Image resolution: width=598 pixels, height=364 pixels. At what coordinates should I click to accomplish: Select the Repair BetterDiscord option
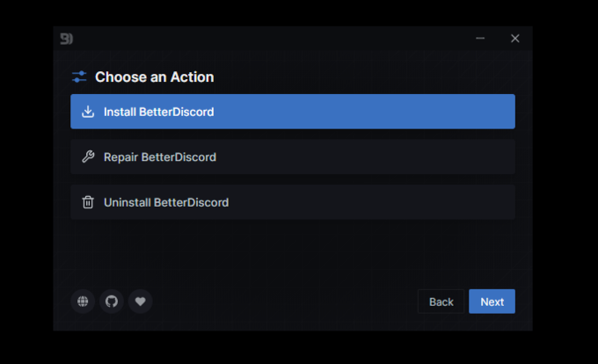pos(293,157)
